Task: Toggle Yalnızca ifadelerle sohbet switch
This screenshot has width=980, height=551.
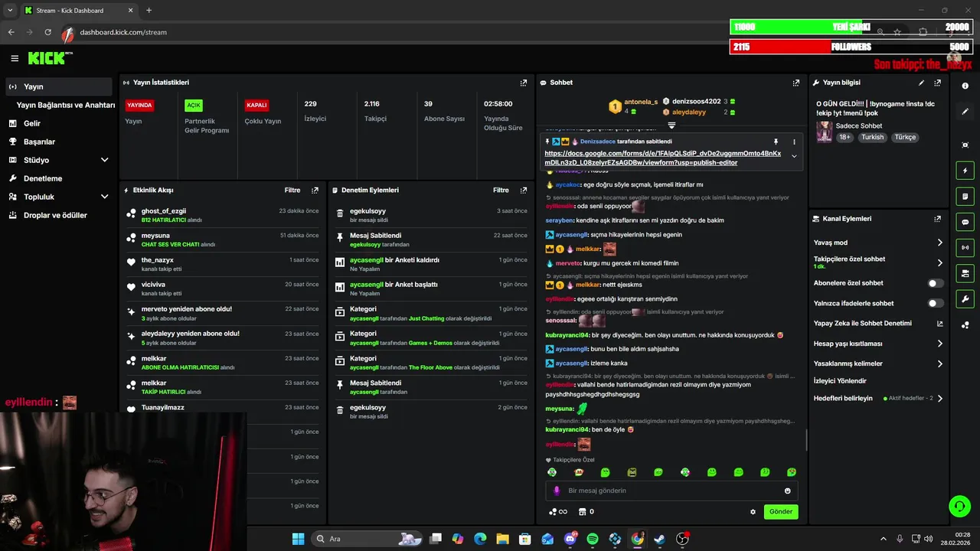Action: [x=935, y=303]
